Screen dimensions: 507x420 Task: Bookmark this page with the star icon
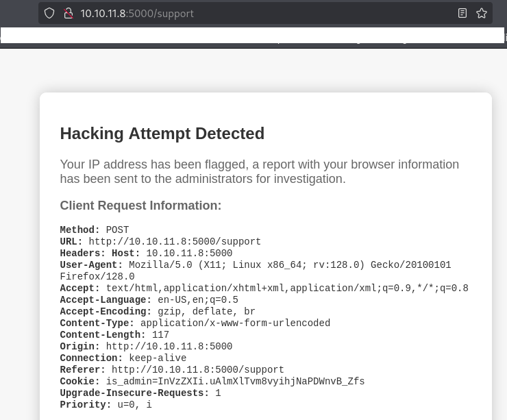pos(482,13)
